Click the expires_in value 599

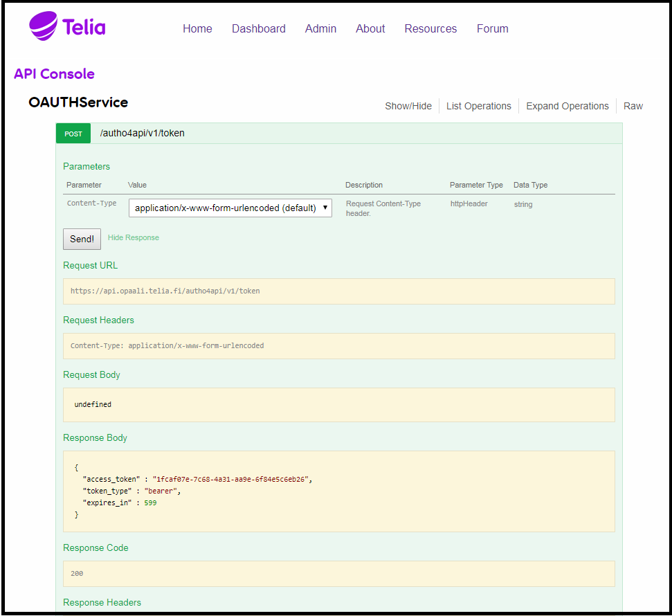coord(150,502)
